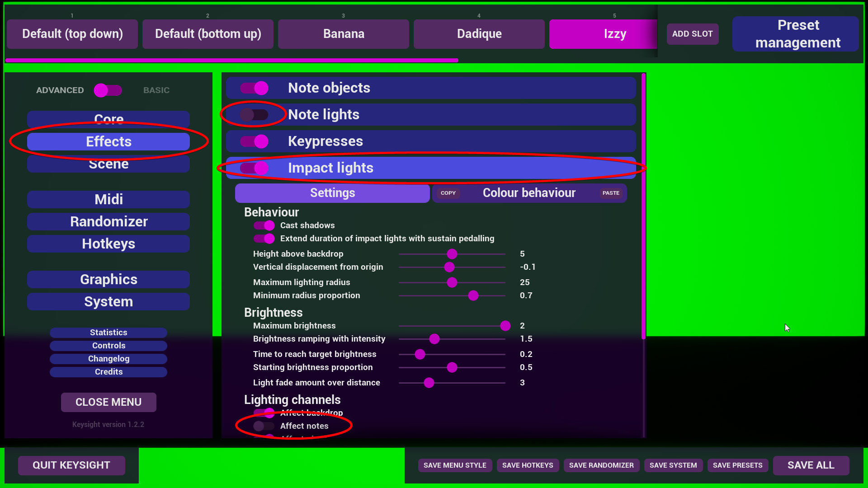Click the Maximum brightness slider handle
This screenshot has height=488, width=868.
(x=505, y=326)
